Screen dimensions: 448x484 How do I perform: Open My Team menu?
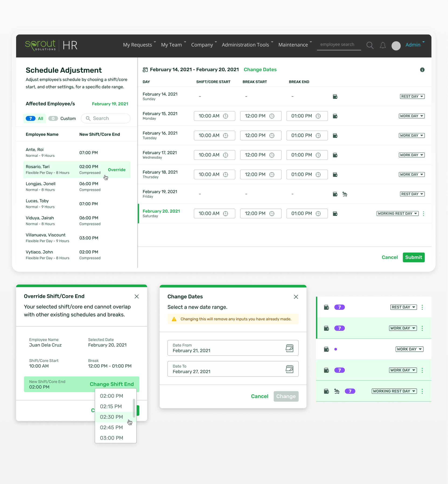173,45
